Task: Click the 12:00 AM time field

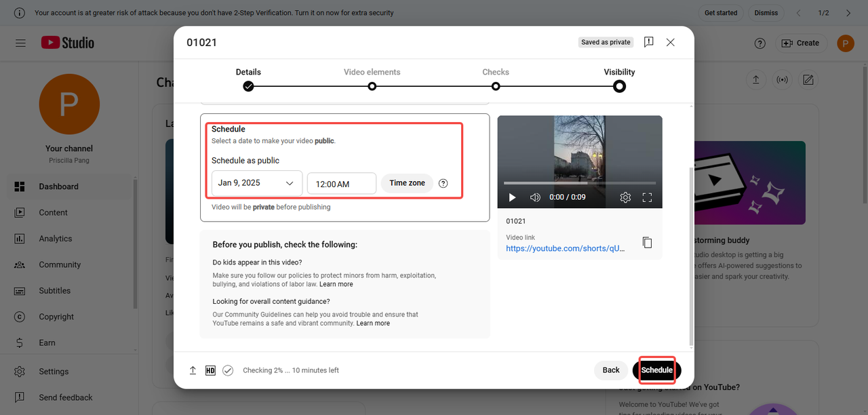Action: pyautogui.click(x=342, y=184)
